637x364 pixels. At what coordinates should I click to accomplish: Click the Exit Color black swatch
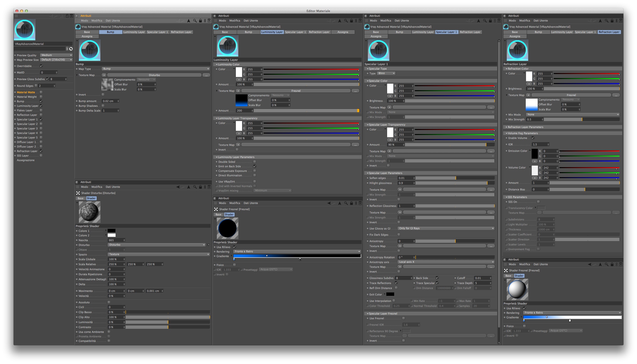pos(390,294)
